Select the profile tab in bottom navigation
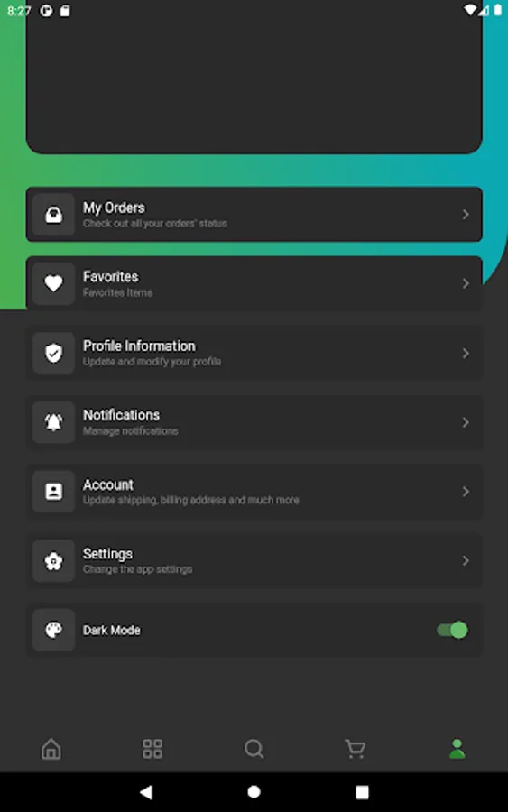The image size is (508, 812). 457,749
